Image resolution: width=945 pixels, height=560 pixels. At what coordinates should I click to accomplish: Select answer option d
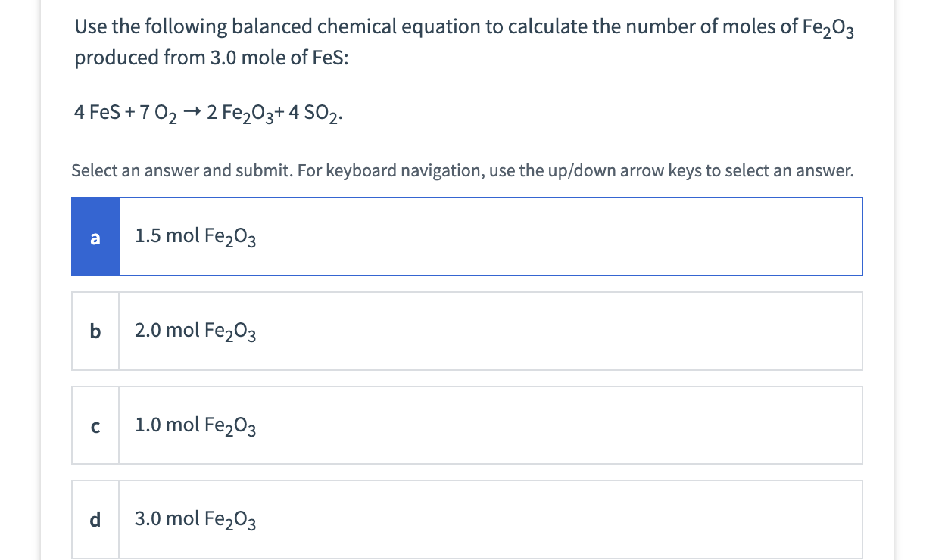pyautogui.click(x=466, y=519)
